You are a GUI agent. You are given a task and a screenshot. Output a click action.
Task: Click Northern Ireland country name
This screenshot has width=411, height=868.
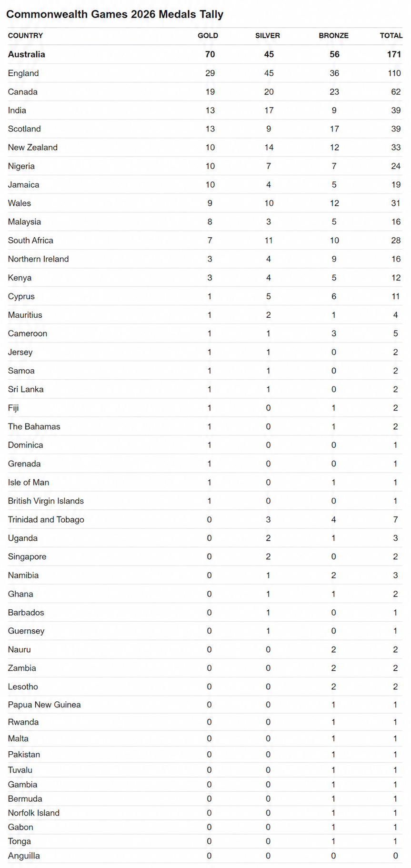tap(39, 259)
